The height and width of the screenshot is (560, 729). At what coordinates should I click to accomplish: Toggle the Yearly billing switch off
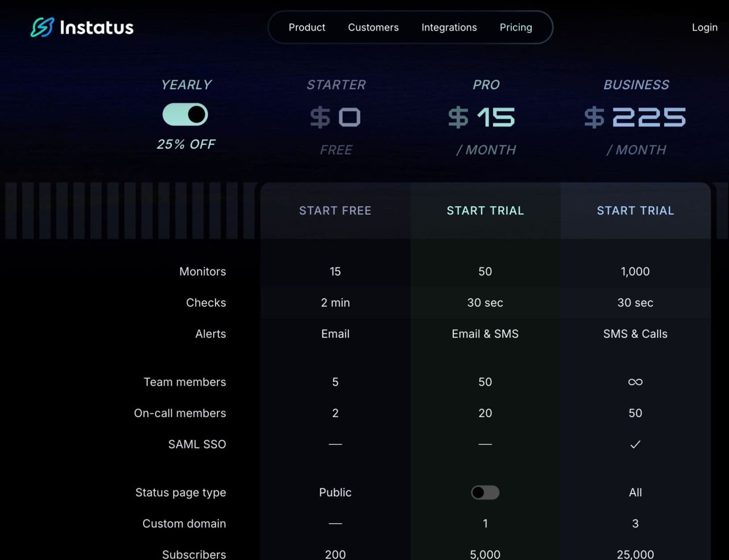186,114
